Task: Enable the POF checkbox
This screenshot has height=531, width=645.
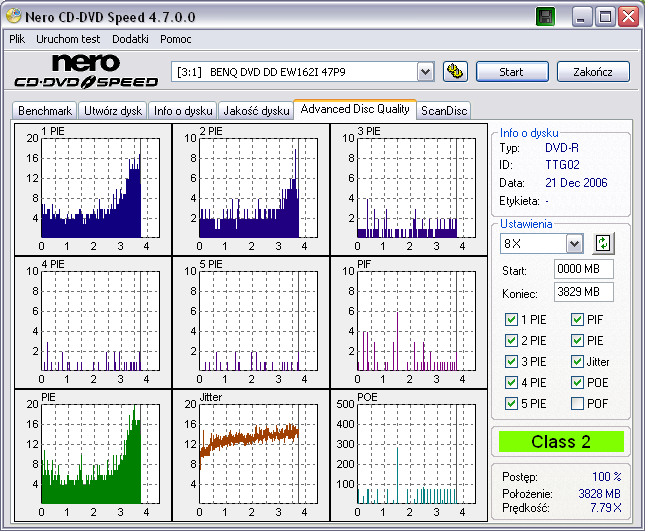Action: click(577, 403)
